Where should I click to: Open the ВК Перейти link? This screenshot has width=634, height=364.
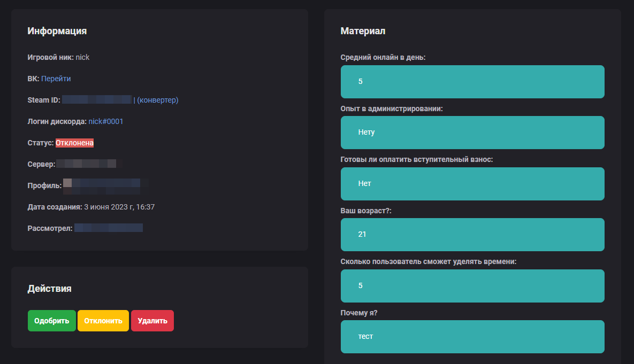56,79
